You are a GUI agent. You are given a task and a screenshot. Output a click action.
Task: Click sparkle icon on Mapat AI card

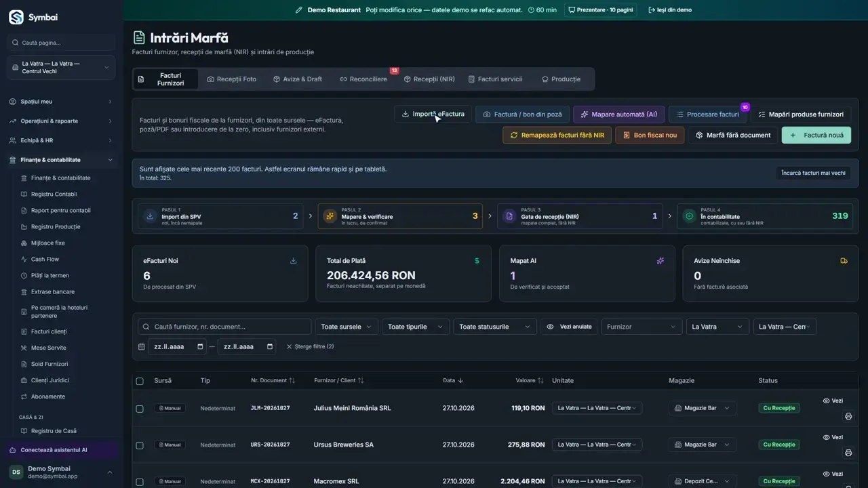tap(660, 260)
